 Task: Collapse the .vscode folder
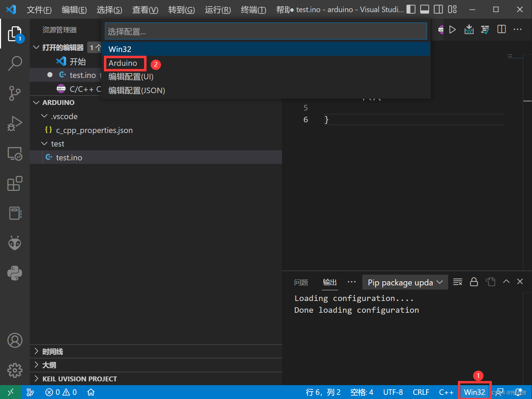point(44,116)
